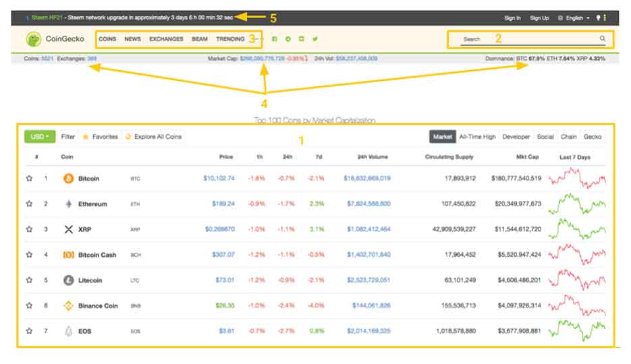
Task: Switch to the Developer tab
Action: (516, 137)
